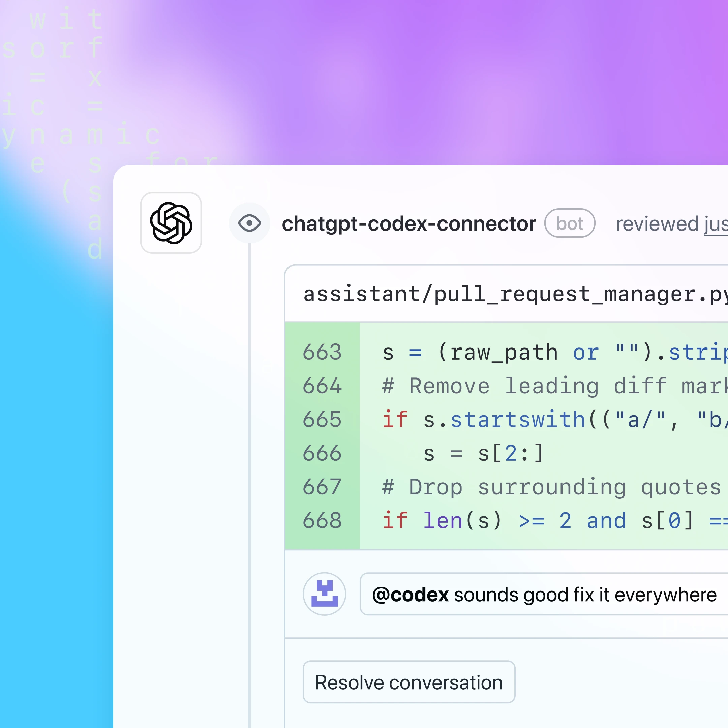
Task: Open the chatgpt-codex-connector profile
Action: coord(409,223)
